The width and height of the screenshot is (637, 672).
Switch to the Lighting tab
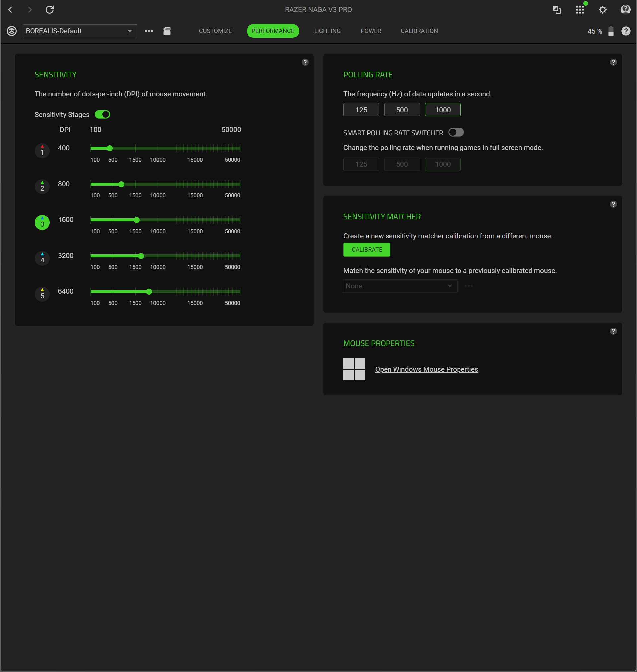point(327,31)
